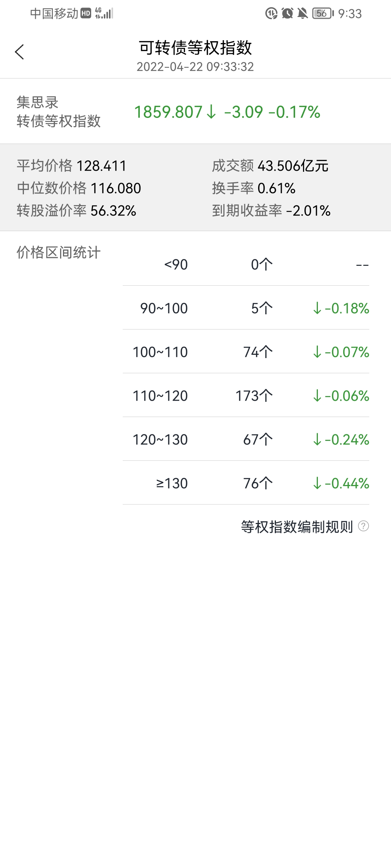391x868 pixels.
Task: Tap the question mark help icon
Action: pyautogui.click(x=363, y=526)
